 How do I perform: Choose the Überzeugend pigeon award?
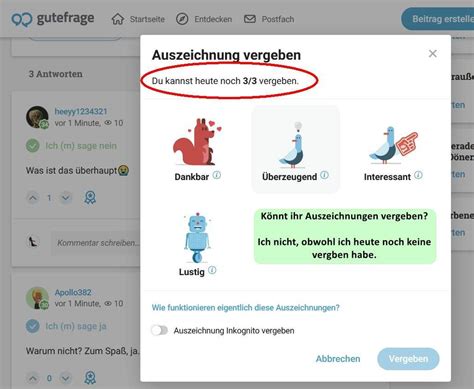coord(295,149)
